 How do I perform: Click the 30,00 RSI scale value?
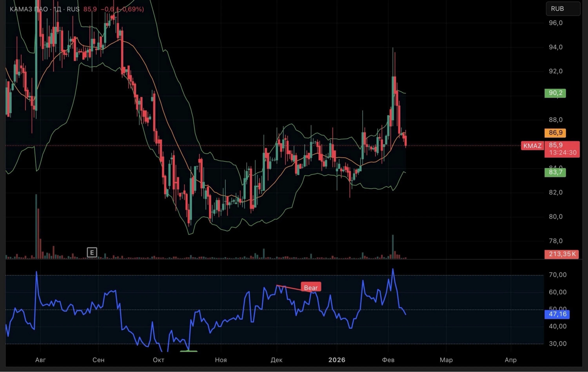pos(558,344)
